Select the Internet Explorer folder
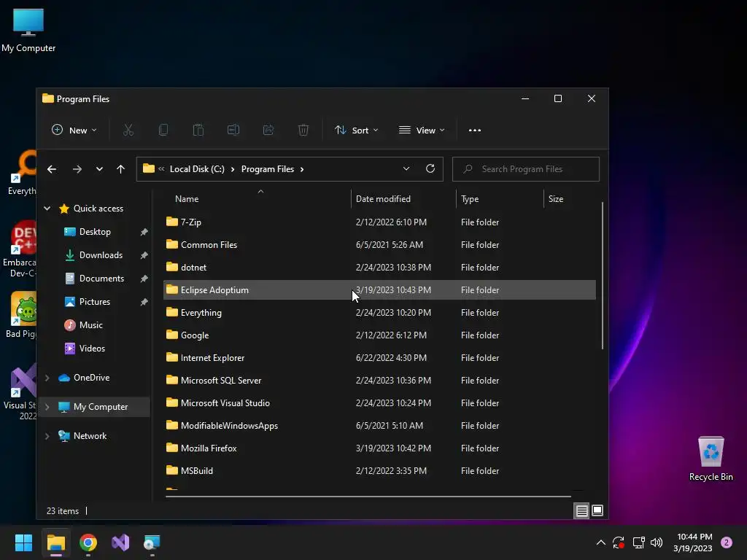 (379, 357)
